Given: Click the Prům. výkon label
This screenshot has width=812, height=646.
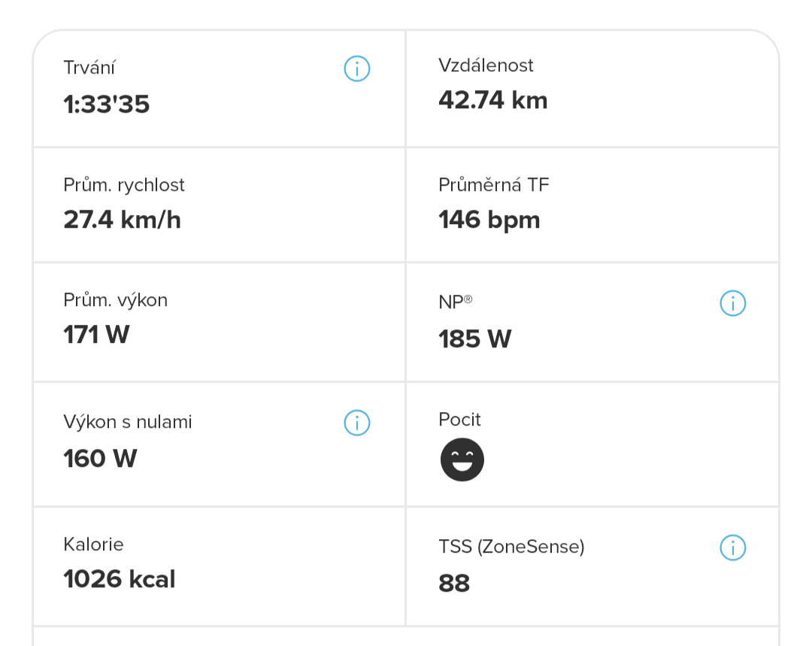Looking at the screenshot, I should [x=115, y=300].
